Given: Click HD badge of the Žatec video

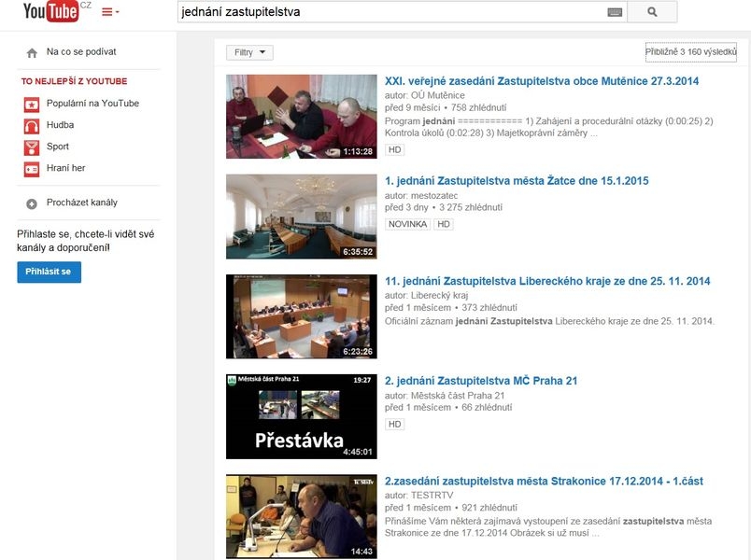Looking at the screenshot, I should click(444, 224).
